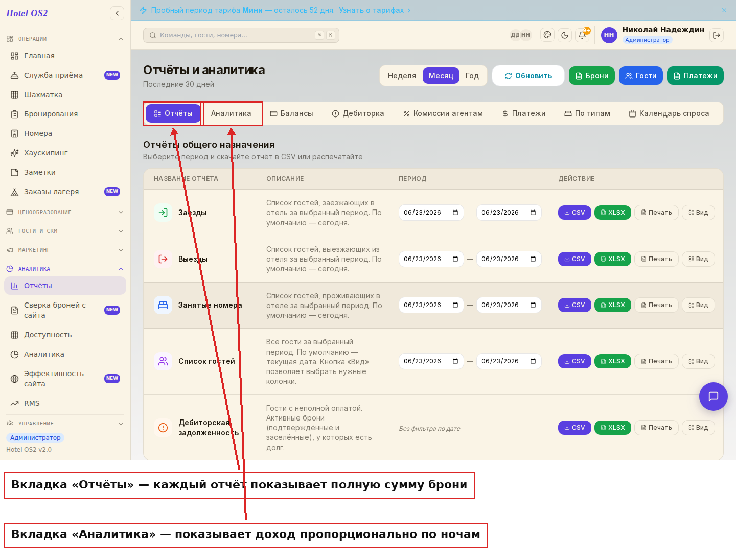This screenshot has width=736, height=560.
Task: Expand the МАРКЕТИНГ sidebar section
Action: [x=65, y=250]
